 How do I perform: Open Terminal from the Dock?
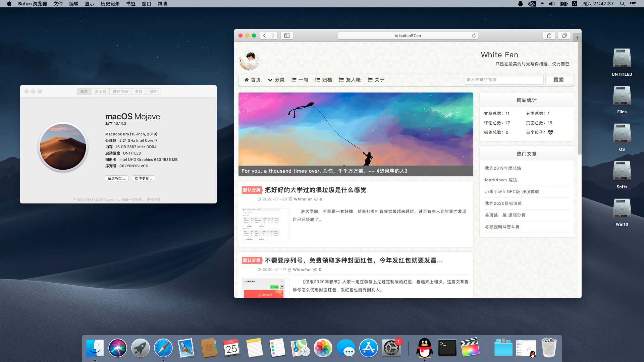447,348
